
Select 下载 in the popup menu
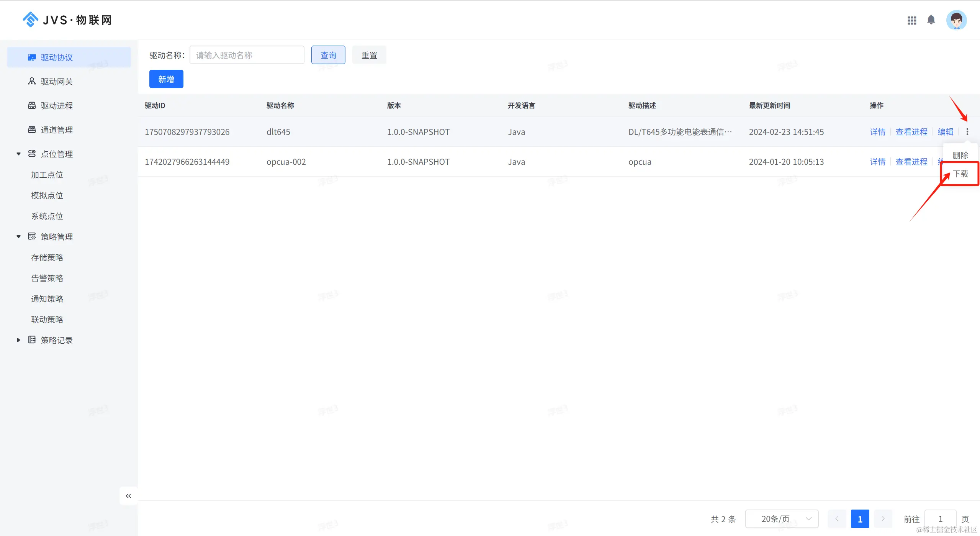(960, 174)
